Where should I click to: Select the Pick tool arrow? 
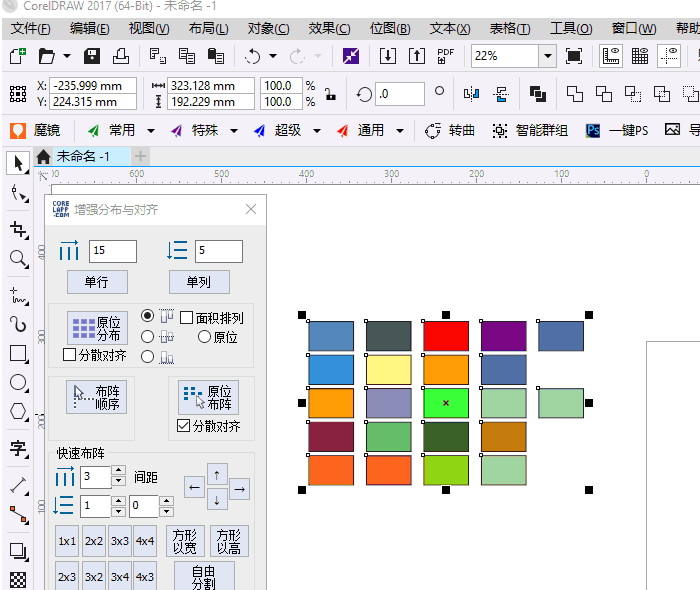coord(18,163)
